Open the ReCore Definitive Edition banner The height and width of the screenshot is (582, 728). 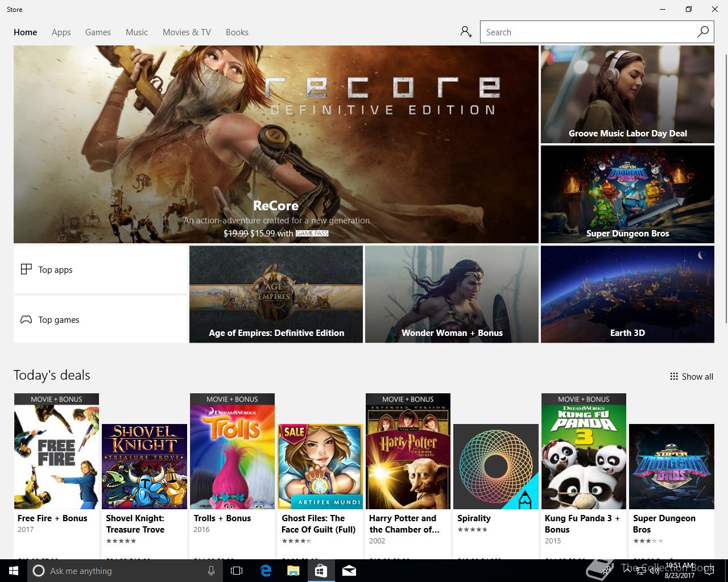tap(276, 144)
